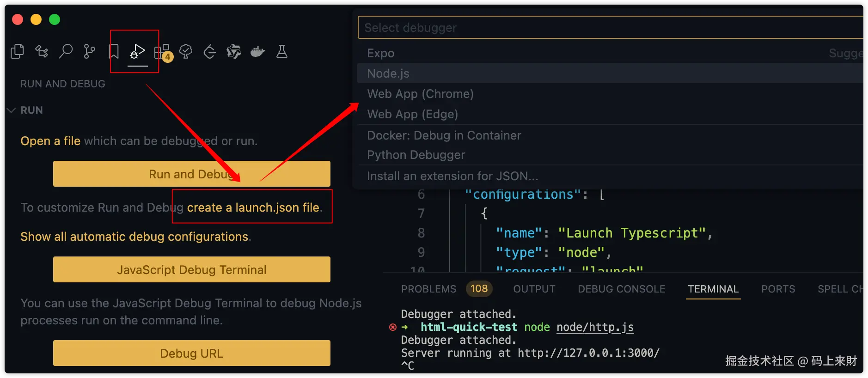Viewport: 868px width, 378px height.
Task: Switch to the DEBUG CONSOLE tab
Action: point(621,289)
